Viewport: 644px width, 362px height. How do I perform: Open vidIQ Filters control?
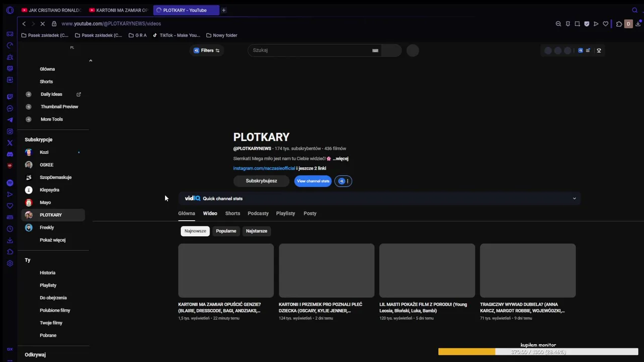pos(207,50)
